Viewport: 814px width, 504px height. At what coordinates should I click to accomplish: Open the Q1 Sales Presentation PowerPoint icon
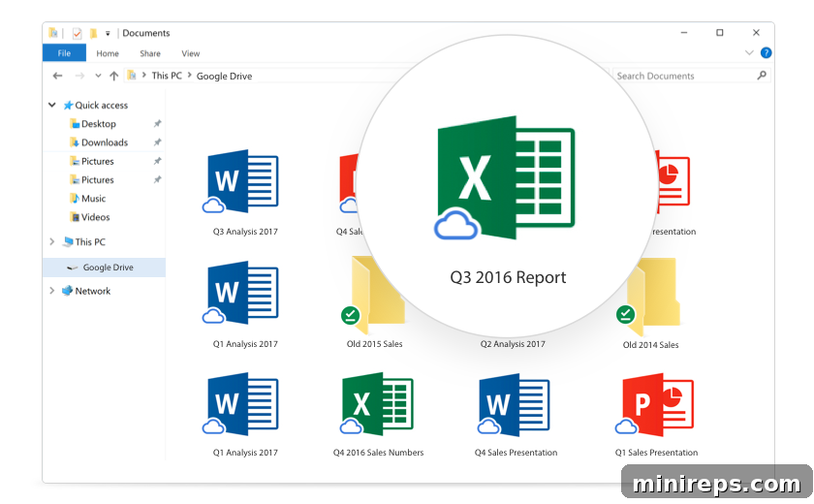tap(655, 404)
